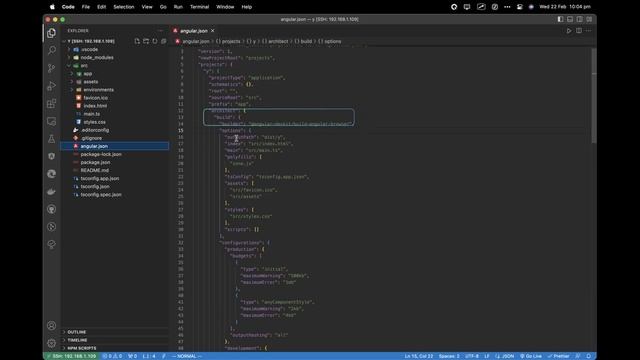640x360 pixels.
Task: Click errors and warnings count in status bar
Action: click(112, 356)
